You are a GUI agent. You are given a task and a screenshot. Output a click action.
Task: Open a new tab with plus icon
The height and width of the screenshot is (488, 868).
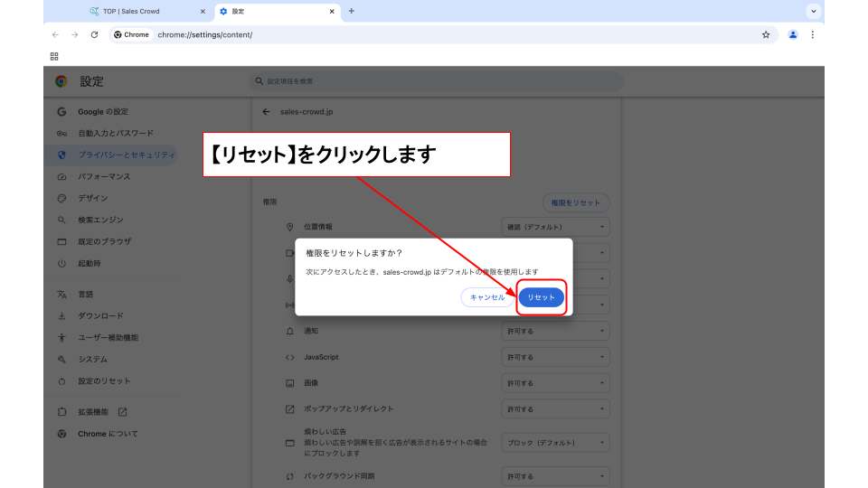pos(351,11)
